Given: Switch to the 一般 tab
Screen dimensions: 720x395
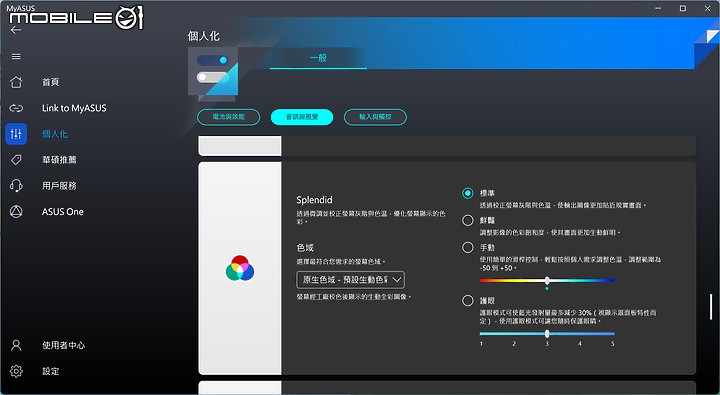Looking at the screenshot, I should pos(318,58).
